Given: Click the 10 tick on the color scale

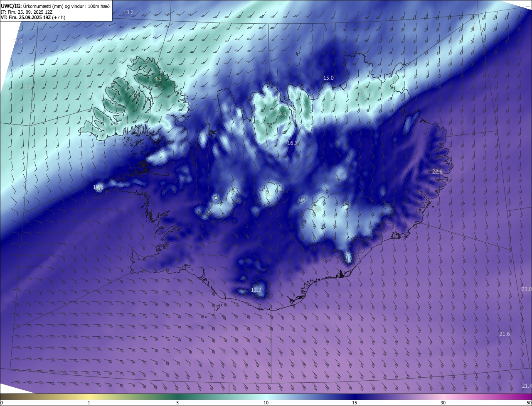Looking at the screenshot, I should (266, 403).
